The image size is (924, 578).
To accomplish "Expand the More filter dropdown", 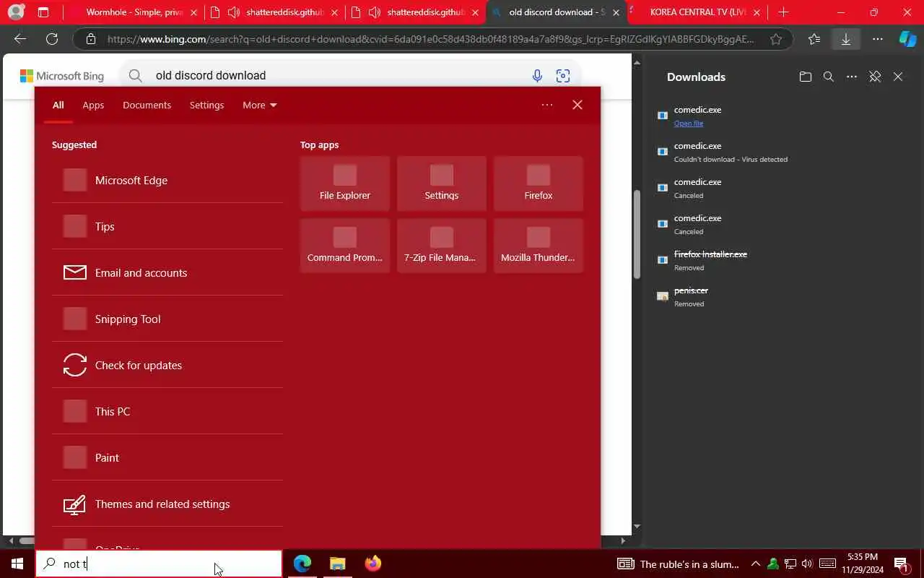I will pyautogui.click(x=259, y=105).
